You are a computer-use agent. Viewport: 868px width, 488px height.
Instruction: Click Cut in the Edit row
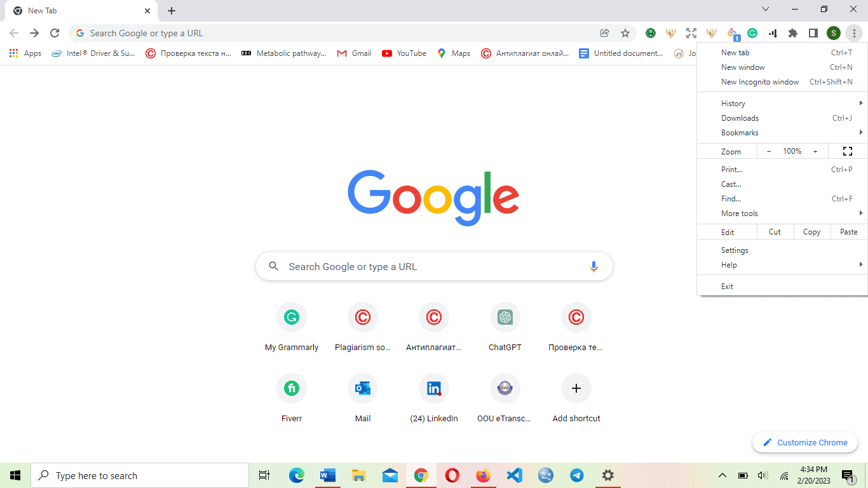(x=775, y=232)
